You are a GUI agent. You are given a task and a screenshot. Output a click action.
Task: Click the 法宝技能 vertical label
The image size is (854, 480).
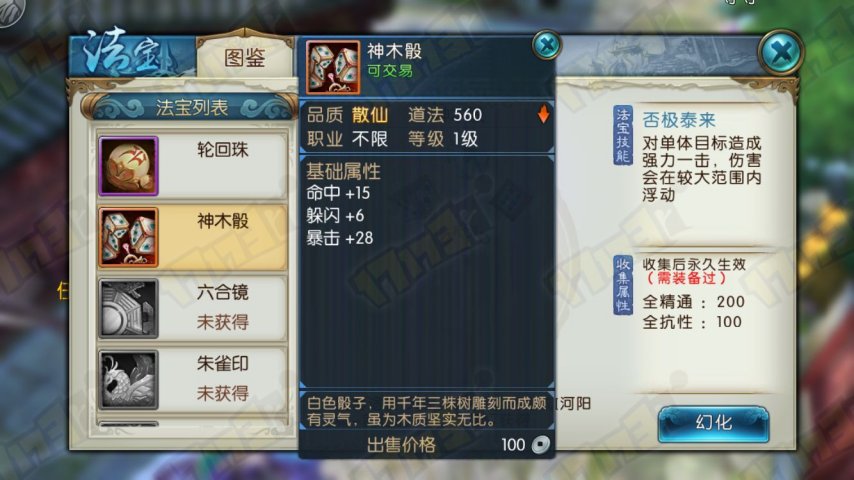pos(623,135)
